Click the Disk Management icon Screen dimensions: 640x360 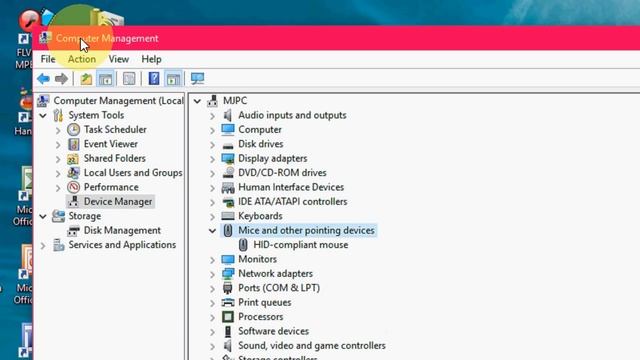tap(73, 231)
